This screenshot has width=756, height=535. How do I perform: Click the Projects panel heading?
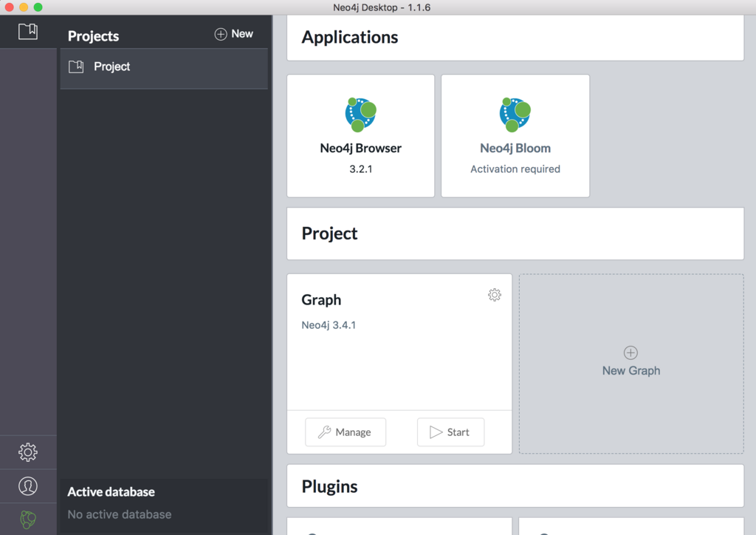[93, 36]
